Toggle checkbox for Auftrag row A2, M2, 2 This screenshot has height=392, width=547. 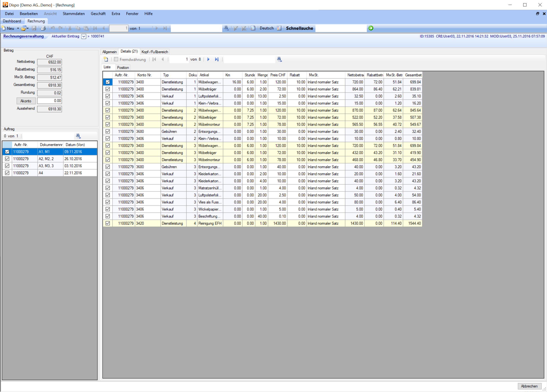coord(7,159)
